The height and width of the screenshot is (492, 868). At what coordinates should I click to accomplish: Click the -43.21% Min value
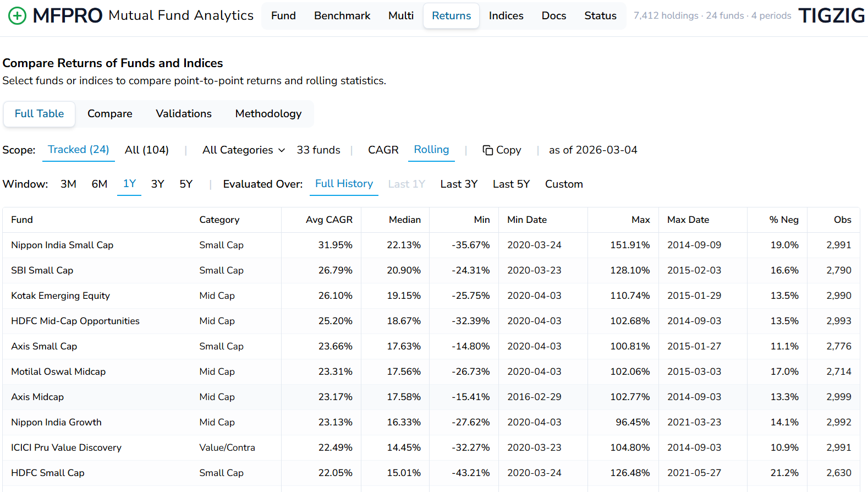click(471, 473)
